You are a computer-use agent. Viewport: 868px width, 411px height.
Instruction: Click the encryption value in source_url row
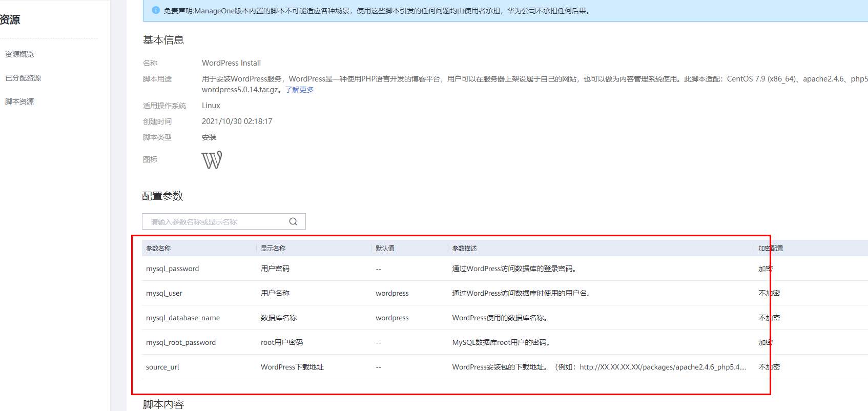pyautogui.click(x=769, y=367)
